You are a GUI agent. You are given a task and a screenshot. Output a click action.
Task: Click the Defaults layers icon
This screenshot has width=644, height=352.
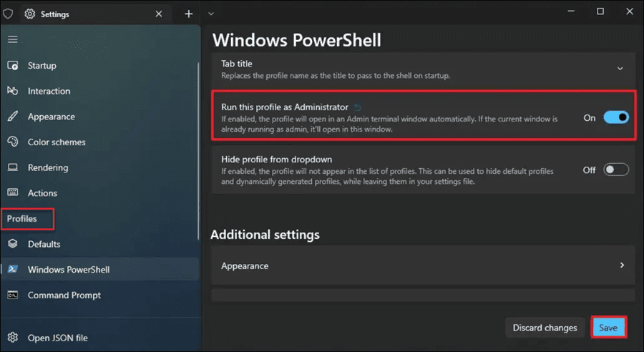point(13,243)
